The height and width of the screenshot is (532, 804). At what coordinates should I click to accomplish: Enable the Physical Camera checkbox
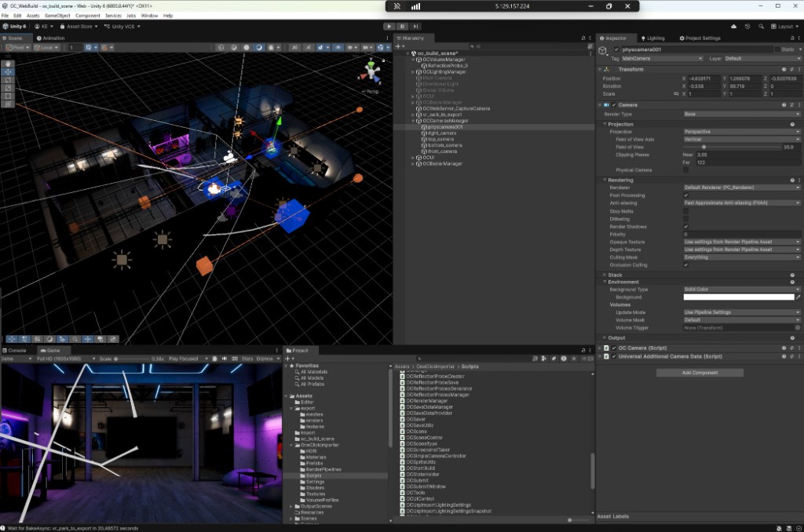click(x=686, y=170)
